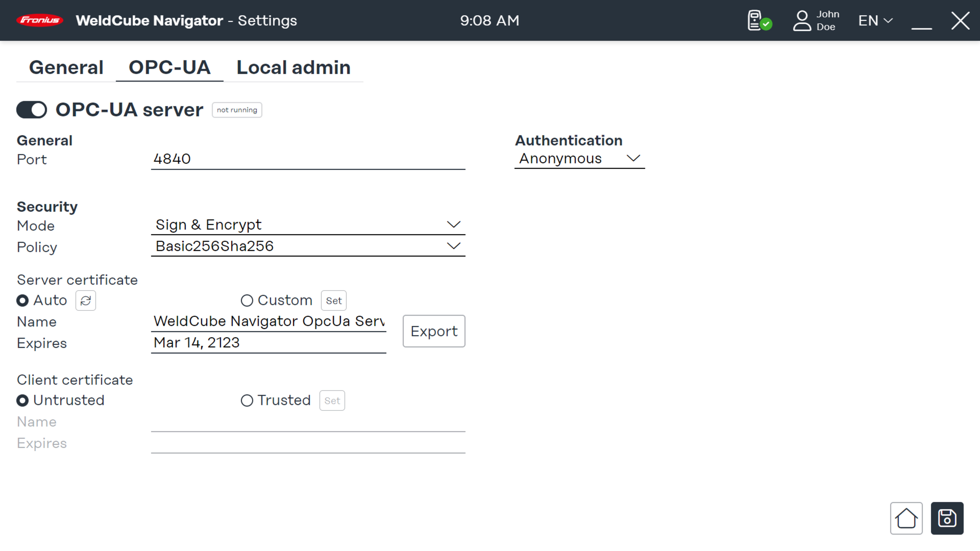The height and width of the screenshot is (551, 980).
Task: Click the Export certificate button
Action: click(x=434, y=331)
